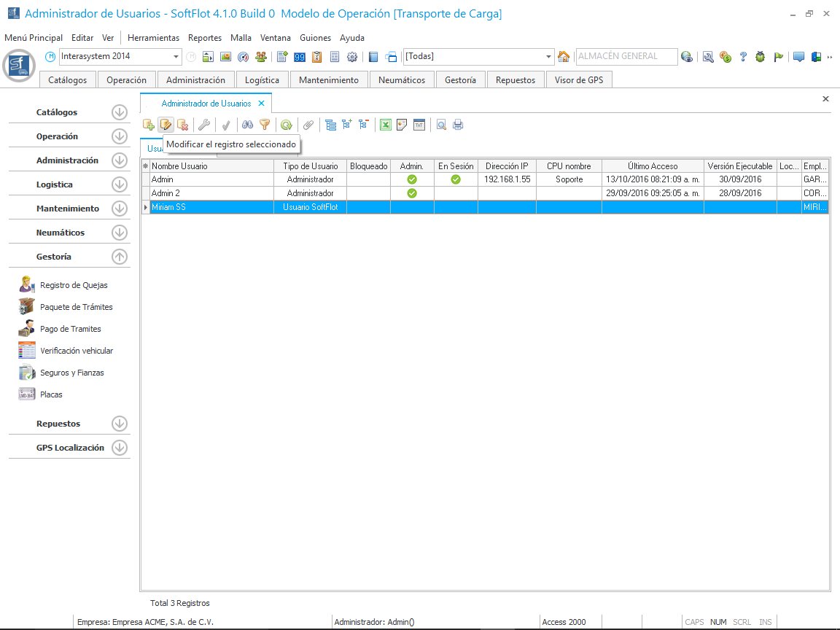The width and height of the screenshot is (840, 630).
Task: Click the wrench tool icon
Action: tap(204, 125)
